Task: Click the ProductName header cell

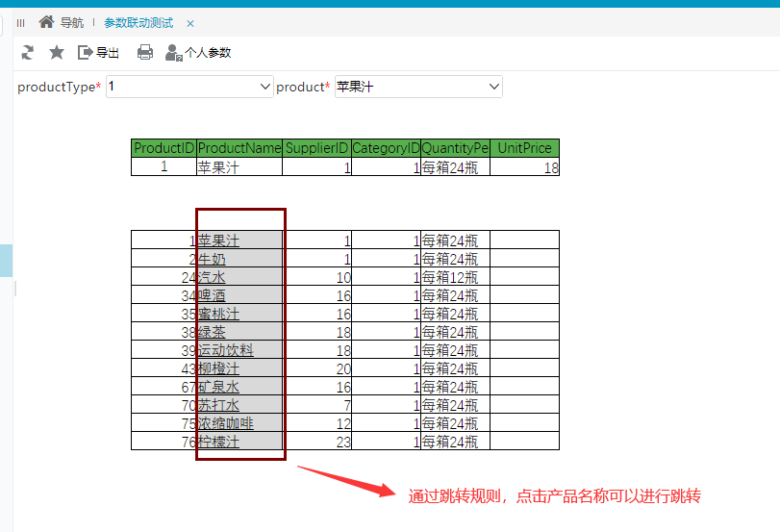Action: point(239,148)
